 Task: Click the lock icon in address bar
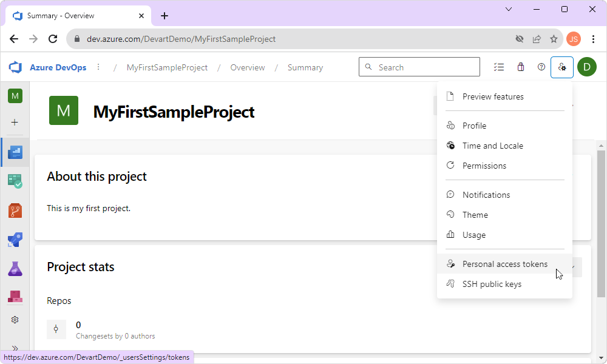pyautogui.click(x=77, y=39)
